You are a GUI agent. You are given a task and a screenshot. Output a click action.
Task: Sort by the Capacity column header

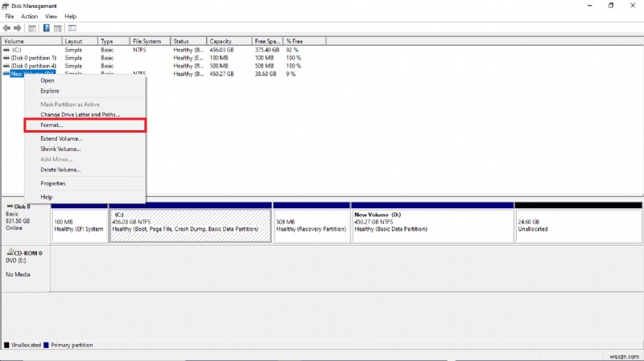(x=229, y=41)
